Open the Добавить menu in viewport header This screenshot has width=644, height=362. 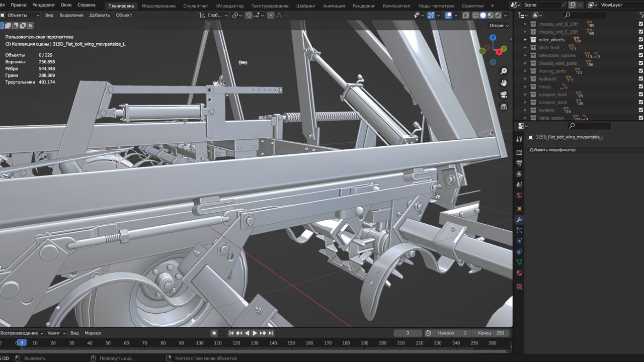click(100, 15)
